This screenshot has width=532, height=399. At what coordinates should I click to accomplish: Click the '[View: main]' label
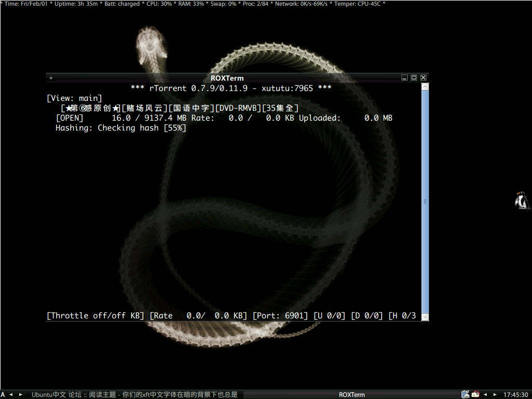coord(74,98)
